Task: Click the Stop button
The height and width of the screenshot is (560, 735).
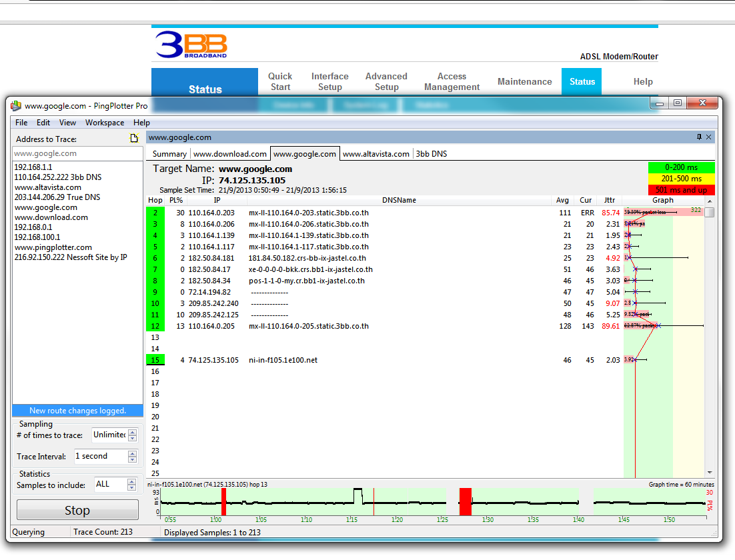Action: click(77, 510)
